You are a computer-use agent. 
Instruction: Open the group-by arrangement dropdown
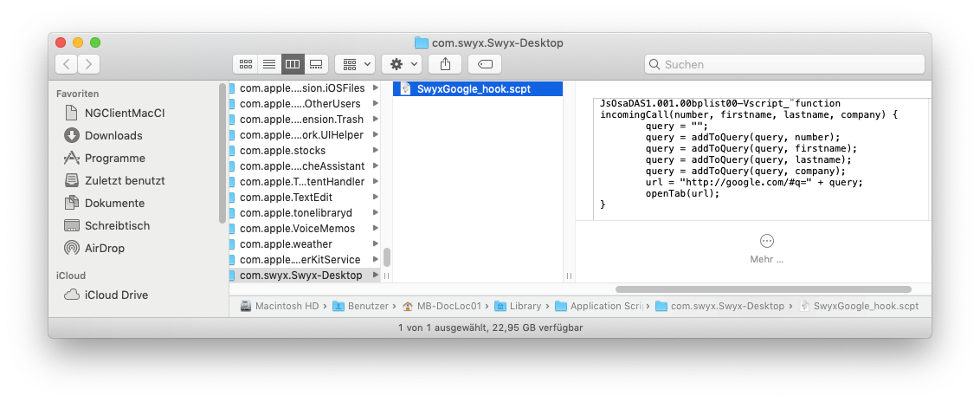pyautogui.click(x=354, y=64)
